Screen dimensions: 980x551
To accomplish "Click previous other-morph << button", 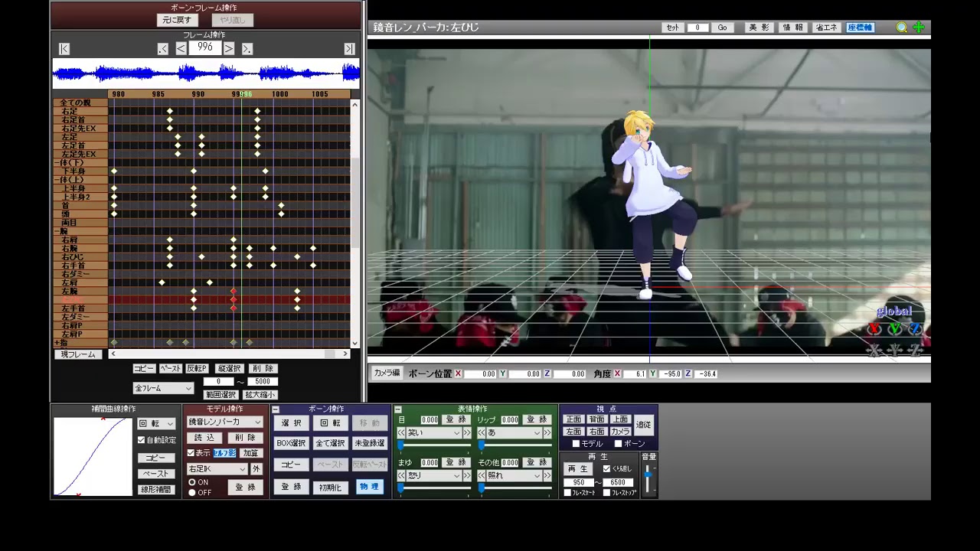I will (x=481, y=476).
